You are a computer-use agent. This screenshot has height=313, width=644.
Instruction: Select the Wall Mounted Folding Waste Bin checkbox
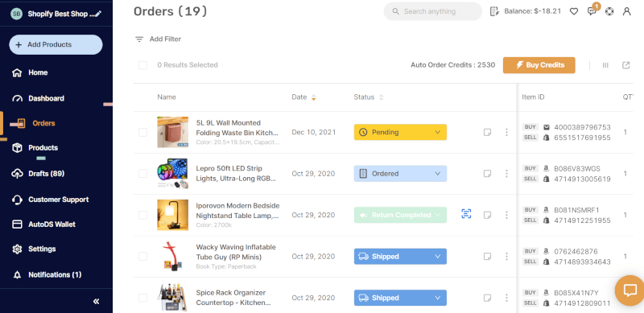[x=142, y=132]
